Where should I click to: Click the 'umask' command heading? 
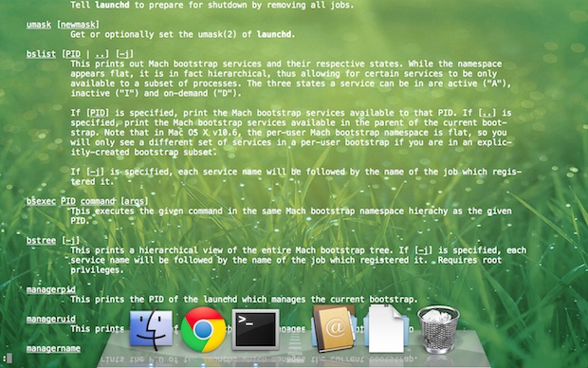[39, 25]
